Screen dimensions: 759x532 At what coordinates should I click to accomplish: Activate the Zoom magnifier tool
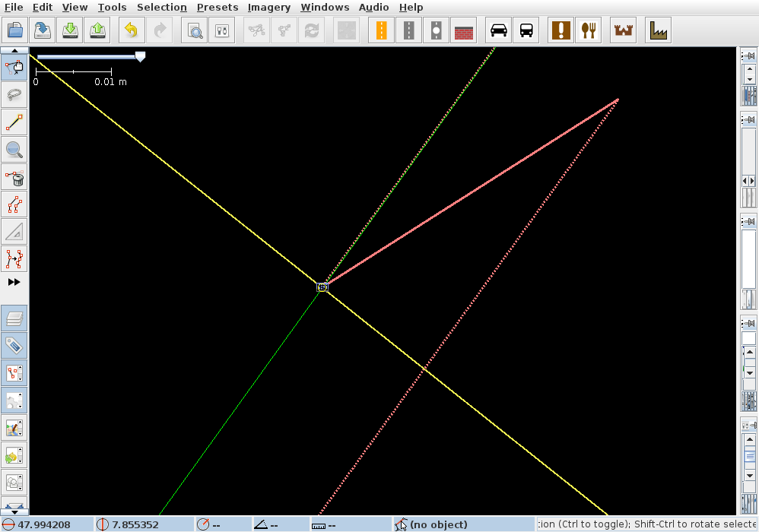14,150
